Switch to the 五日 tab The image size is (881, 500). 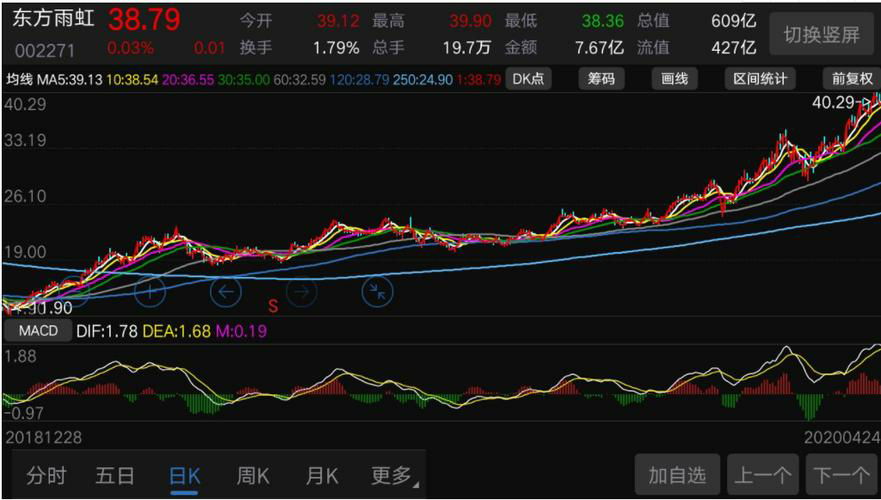click(115, 476)
